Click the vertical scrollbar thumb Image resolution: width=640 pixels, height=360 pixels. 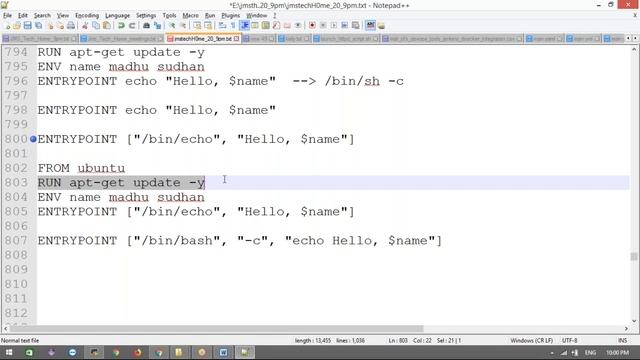[x=634, y=256]
